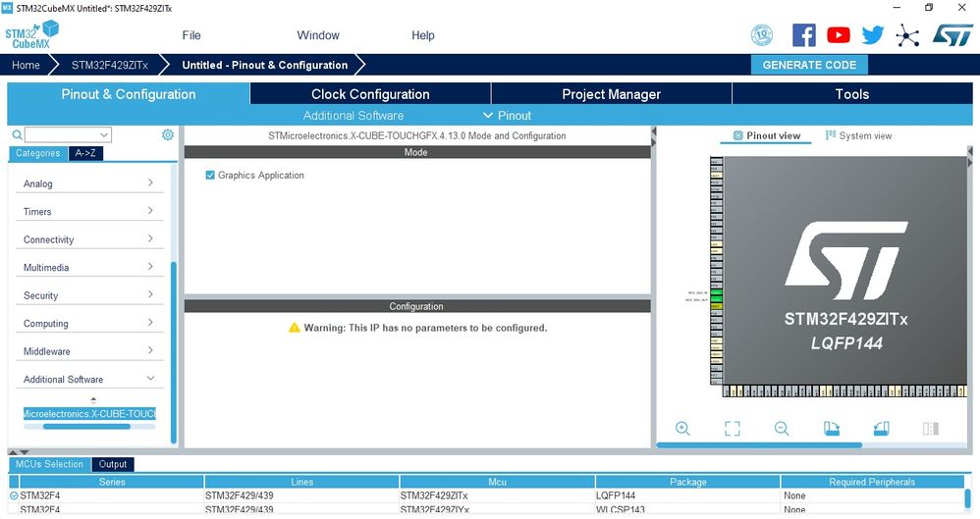This screenshot has width=980, height=519.
Task: Collapse the Additional Software category
Action: tap(150, 378)
